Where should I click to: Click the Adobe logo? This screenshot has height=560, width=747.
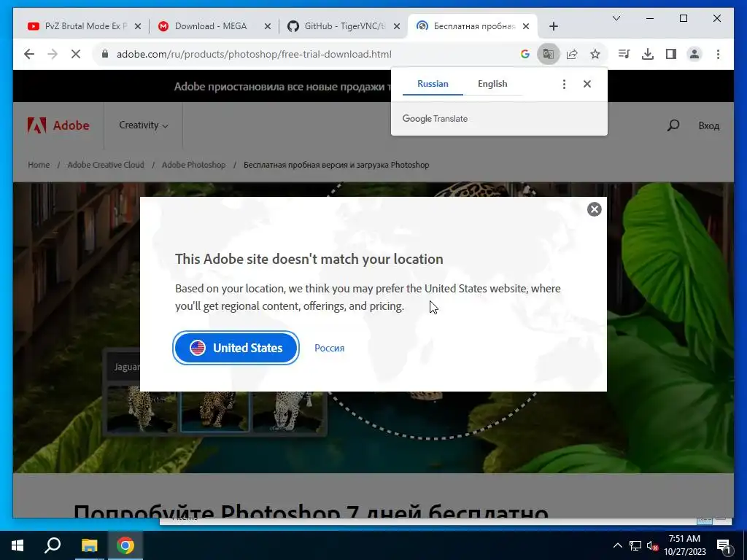pos(58,125)
